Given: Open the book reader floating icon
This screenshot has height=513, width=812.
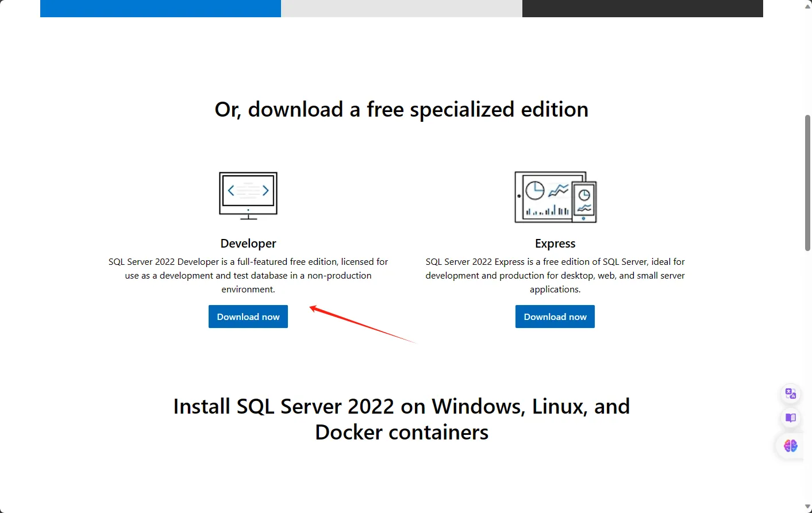Looking at the screenshot, I should pyautogui.click(x=791, y=418).
